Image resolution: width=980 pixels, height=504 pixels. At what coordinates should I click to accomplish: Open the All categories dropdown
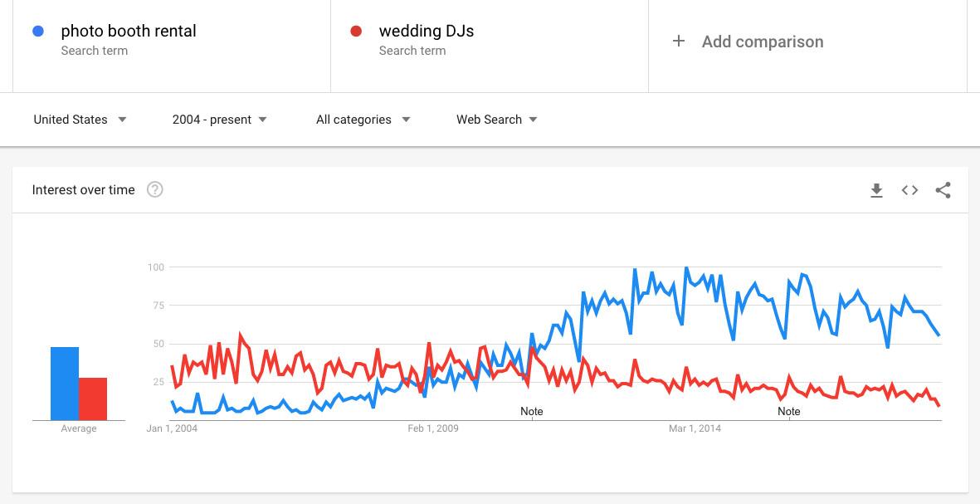363,120
